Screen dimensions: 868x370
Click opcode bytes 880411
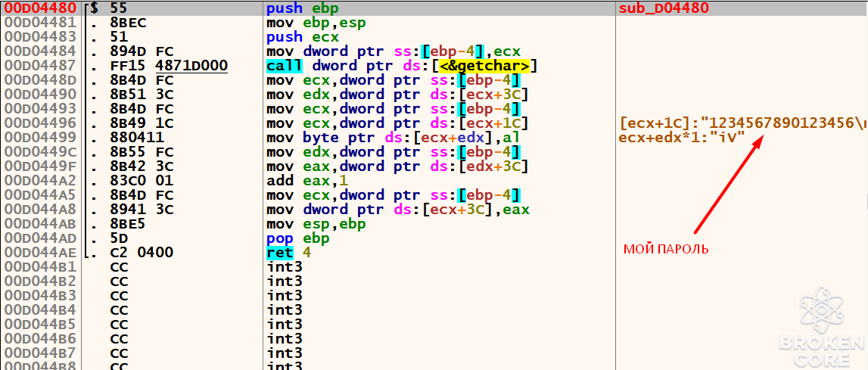click(137, 138)
